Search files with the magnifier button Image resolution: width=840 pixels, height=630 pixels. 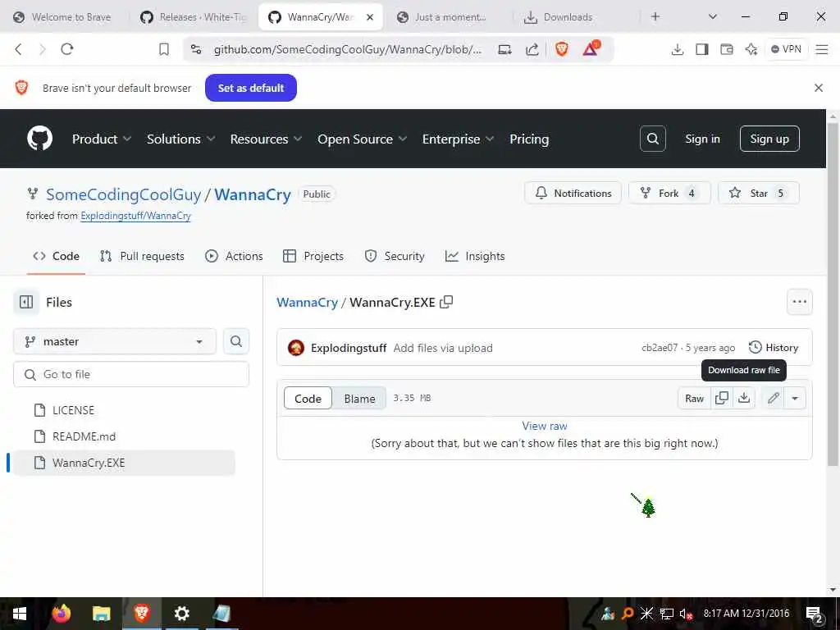[235, 341]
